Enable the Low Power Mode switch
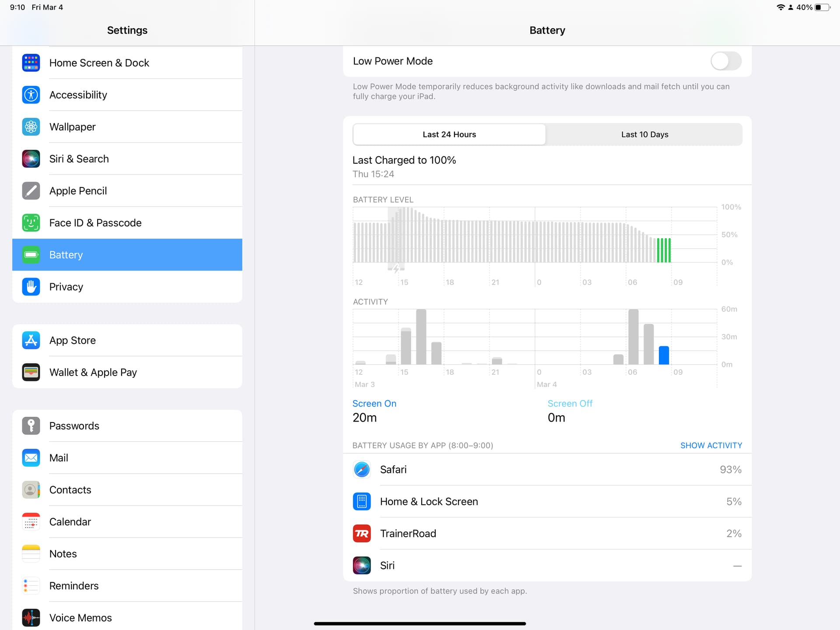Image resolution: width=840 pixels, height=630 pixels. pos(726,61)
